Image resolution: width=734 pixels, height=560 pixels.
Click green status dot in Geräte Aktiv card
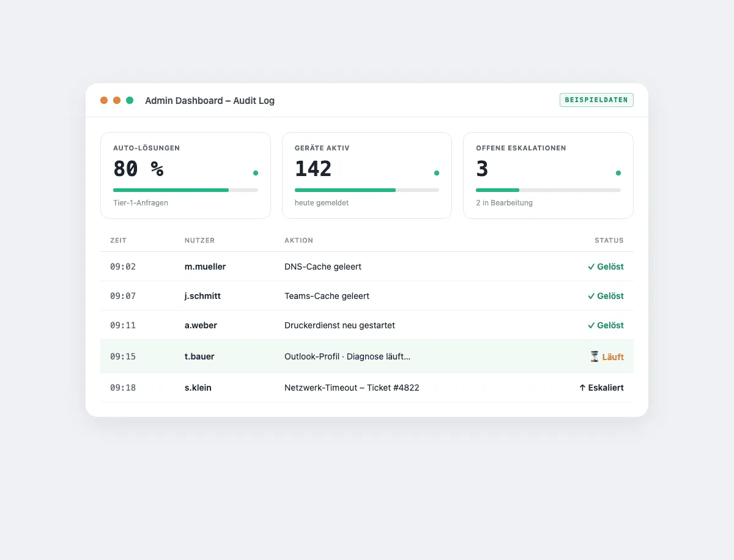pos(437,173)
